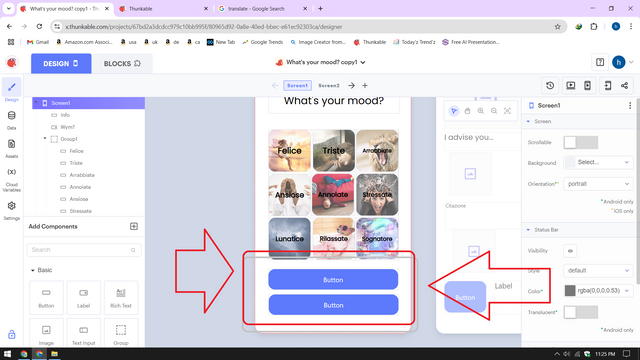Open the version history clock icon
Screen dimensions: 640x360
[x=550, y=86]
